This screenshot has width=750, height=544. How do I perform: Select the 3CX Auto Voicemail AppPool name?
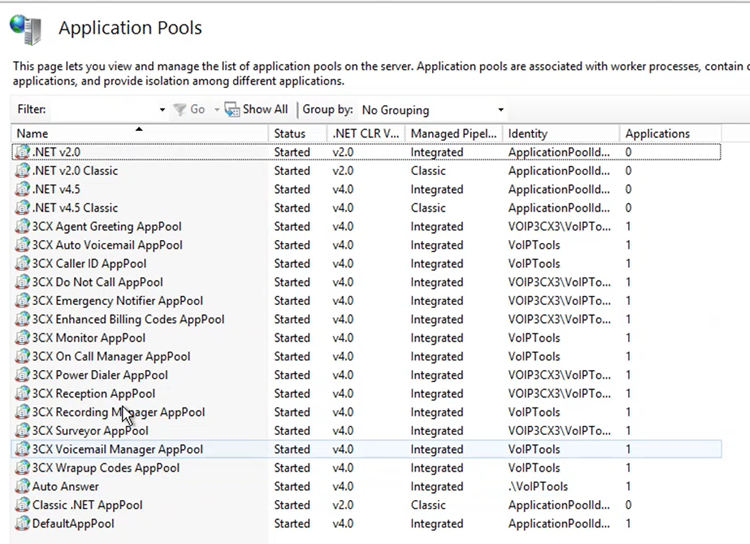(108, 245)
